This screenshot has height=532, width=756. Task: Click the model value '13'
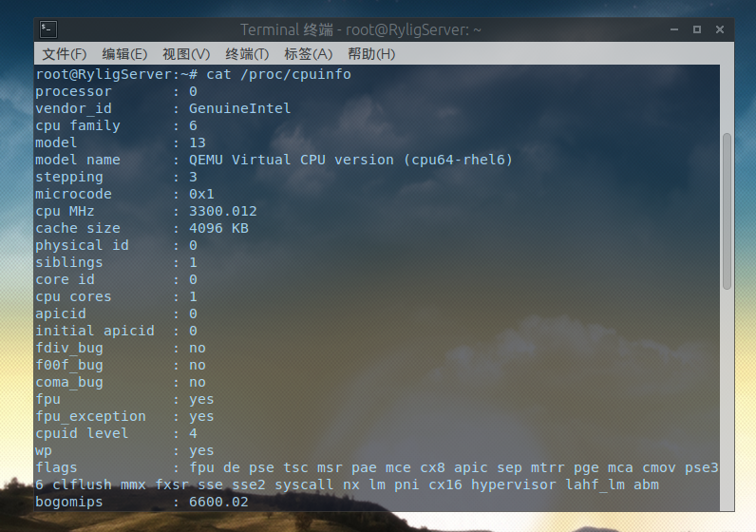(198, 142)
